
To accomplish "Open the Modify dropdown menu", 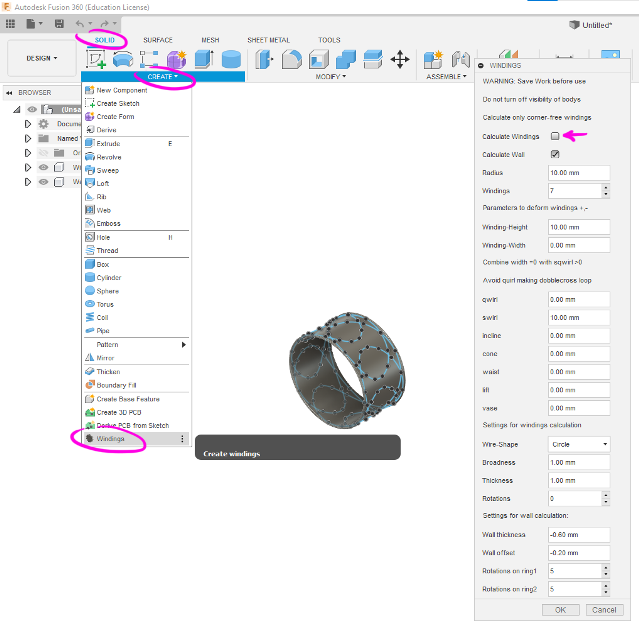I will (331, 77).
